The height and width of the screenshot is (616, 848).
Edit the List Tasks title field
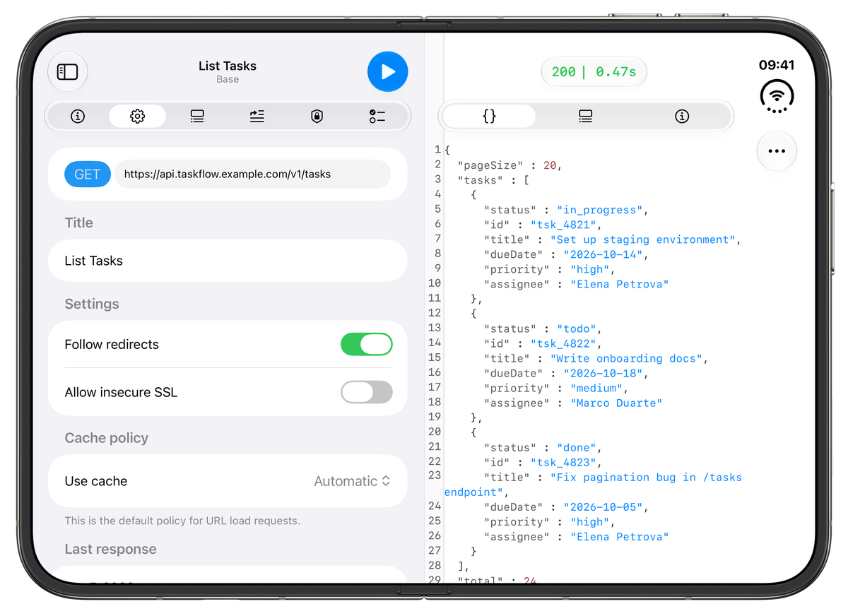(x=228, y=261)
